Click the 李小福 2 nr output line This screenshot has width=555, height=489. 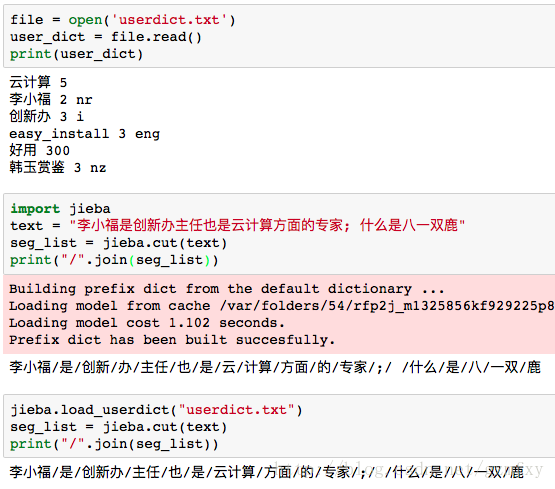51,99
